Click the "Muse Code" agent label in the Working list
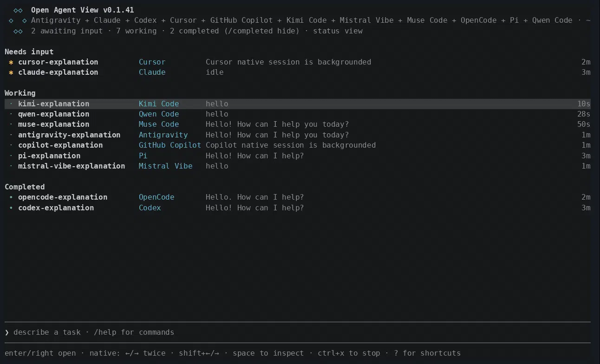 coord(159,124)
